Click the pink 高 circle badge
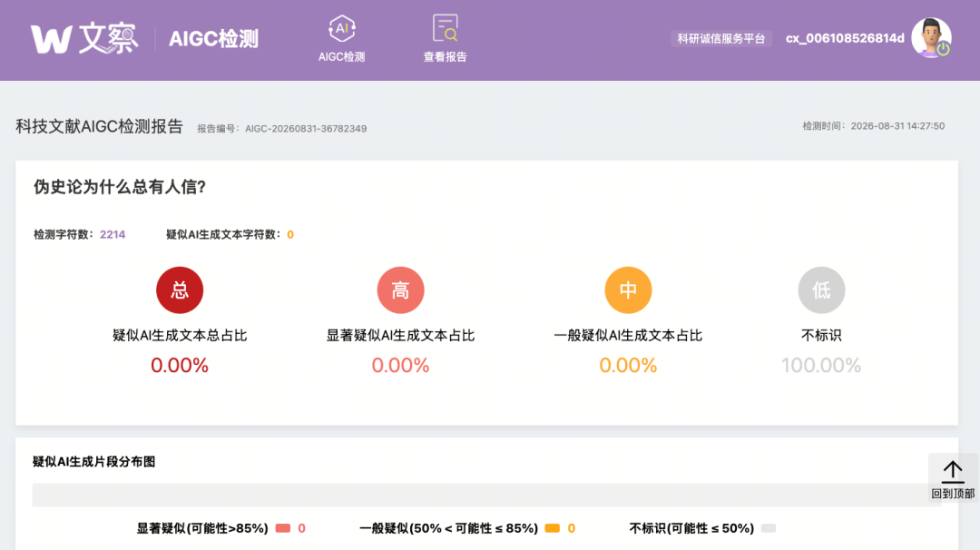 (x=401, y=290)
